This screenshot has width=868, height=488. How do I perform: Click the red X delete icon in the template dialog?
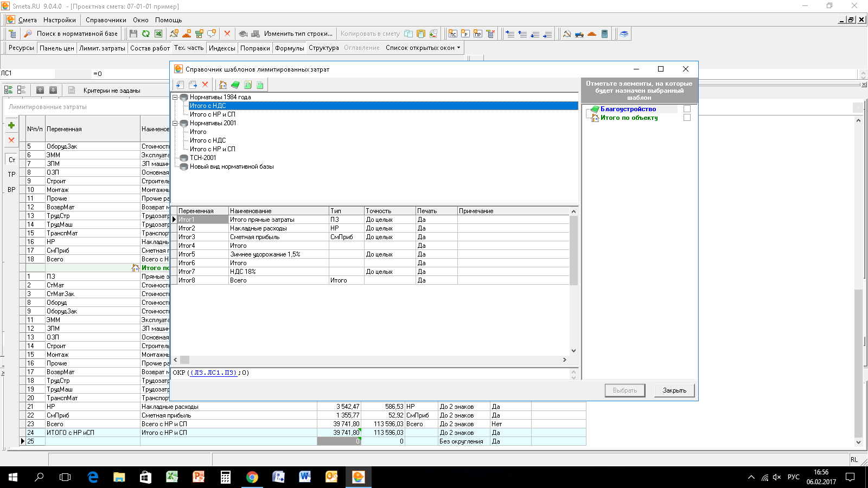coord(205,85)
